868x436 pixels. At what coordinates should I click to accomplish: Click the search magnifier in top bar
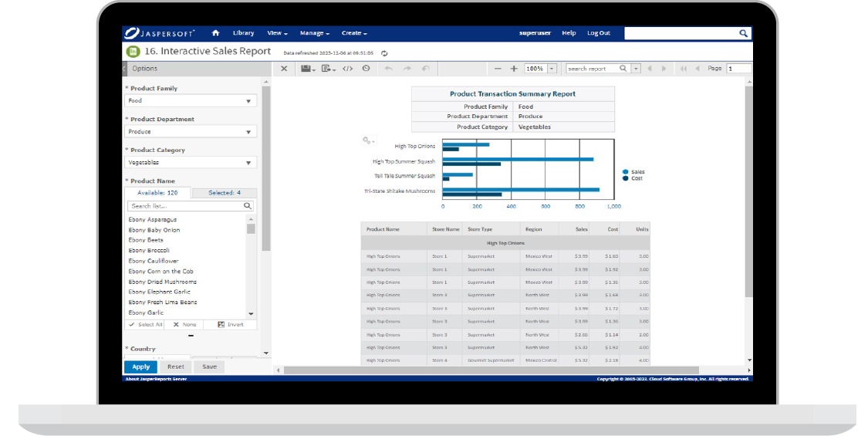(x=743, y=33)
